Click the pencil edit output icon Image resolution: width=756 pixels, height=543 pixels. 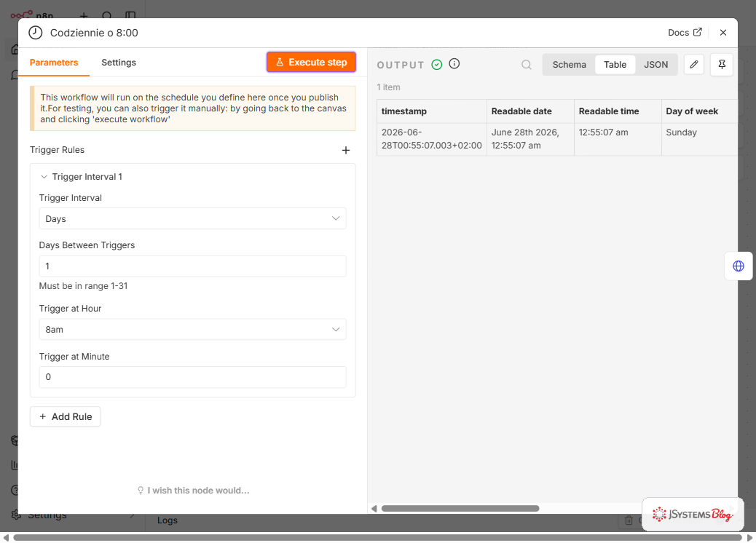[x=694, y=65]
